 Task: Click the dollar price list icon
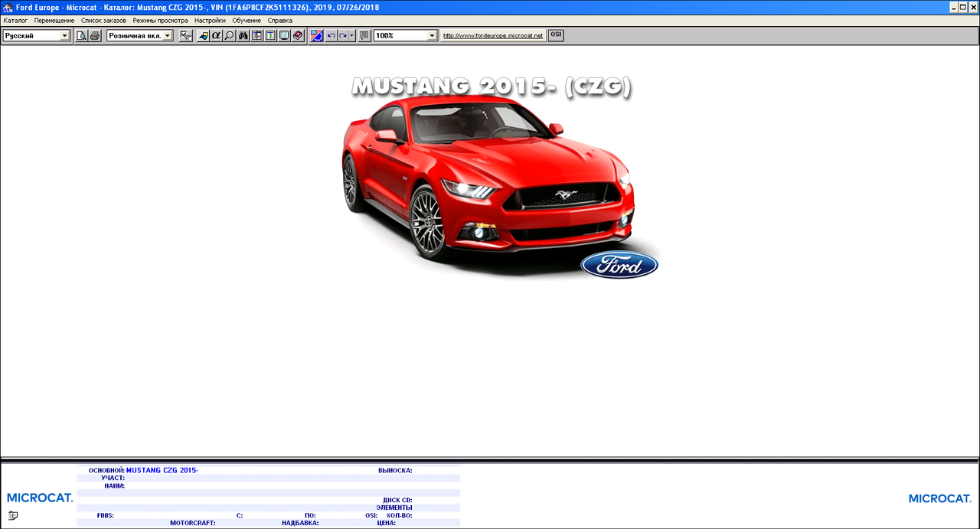coord(270,35)
